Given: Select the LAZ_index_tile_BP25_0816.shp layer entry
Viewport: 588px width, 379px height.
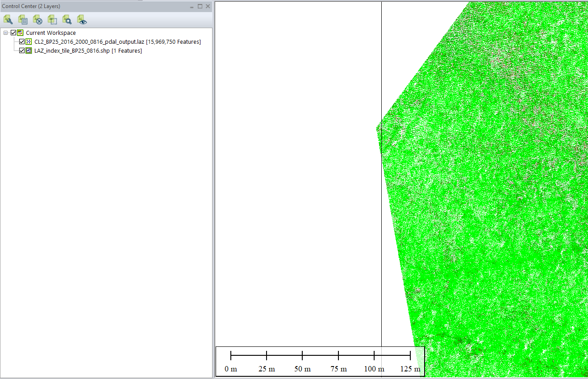Looking at the screenshot, I should point(71,50).
